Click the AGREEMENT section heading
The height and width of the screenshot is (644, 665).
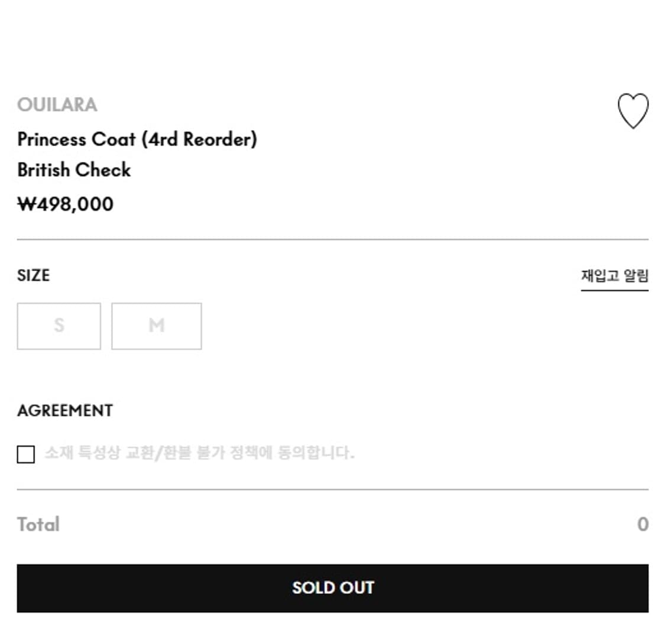pyautogui.click(x=66, y=410)
